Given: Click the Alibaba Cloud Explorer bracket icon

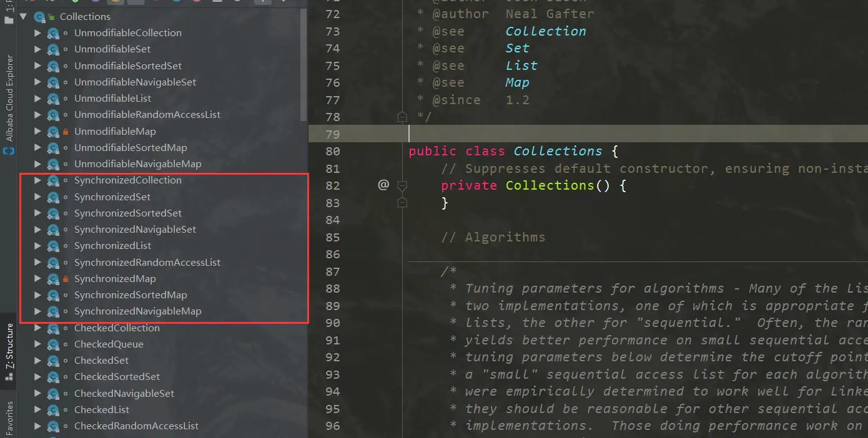Looking at the screenshot, I should click(9, 151).
